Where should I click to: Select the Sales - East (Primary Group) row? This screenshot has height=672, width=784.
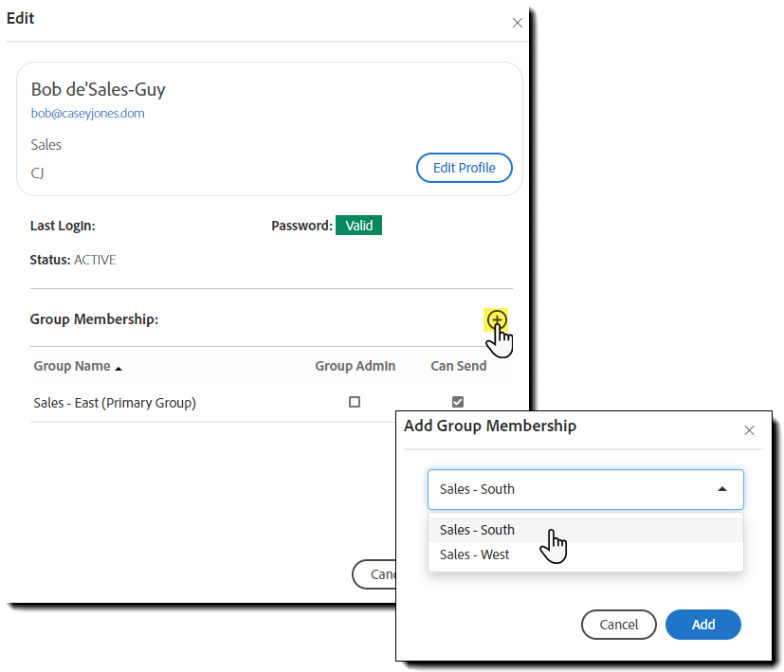tap(115, 403)
